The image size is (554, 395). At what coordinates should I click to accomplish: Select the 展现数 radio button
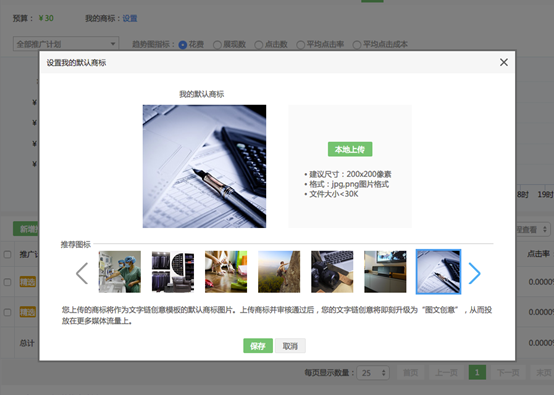(217, 45)
